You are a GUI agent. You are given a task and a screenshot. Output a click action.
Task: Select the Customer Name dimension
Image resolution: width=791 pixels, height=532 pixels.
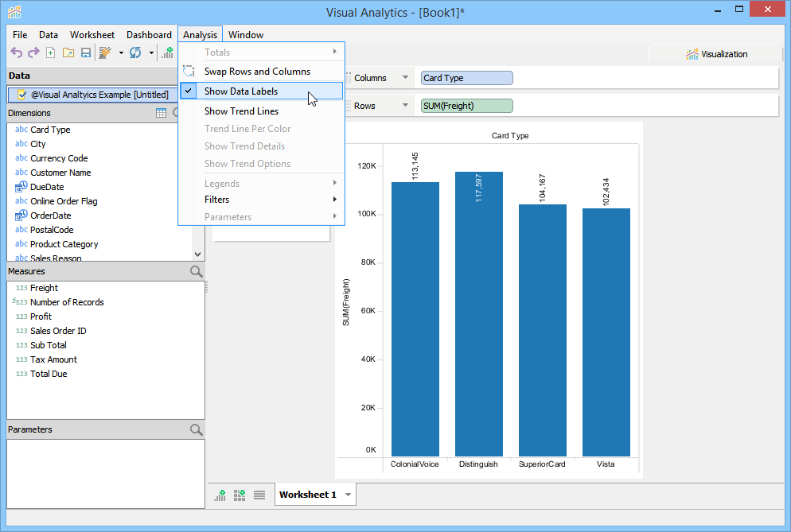[x=60, y=173]
